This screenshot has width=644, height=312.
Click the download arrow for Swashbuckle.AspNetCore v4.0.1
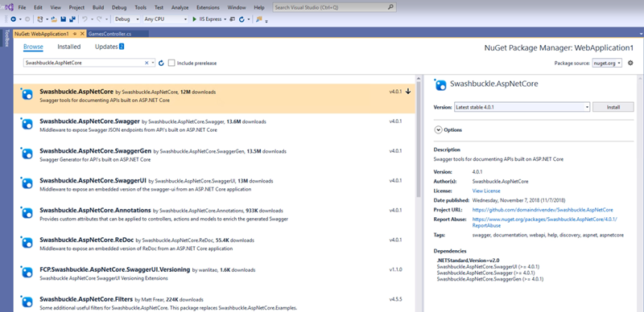click(x=408, y=92)
